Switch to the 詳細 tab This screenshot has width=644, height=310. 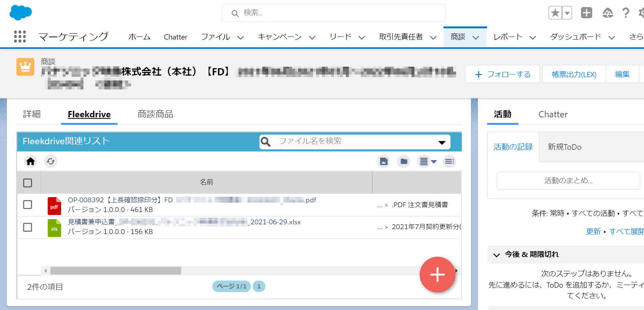pyautogui.click(x=32, y=114)
